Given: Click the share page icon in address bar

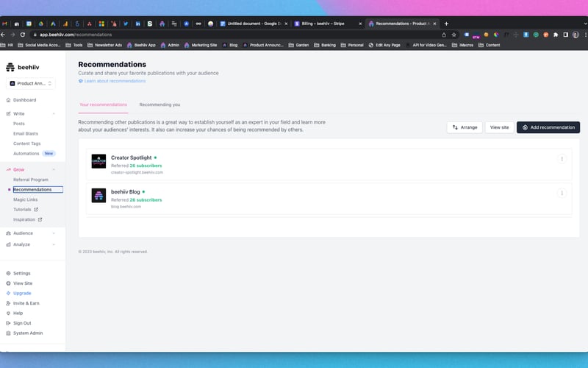Looking at the screenshot, I should tap(444, 35).
